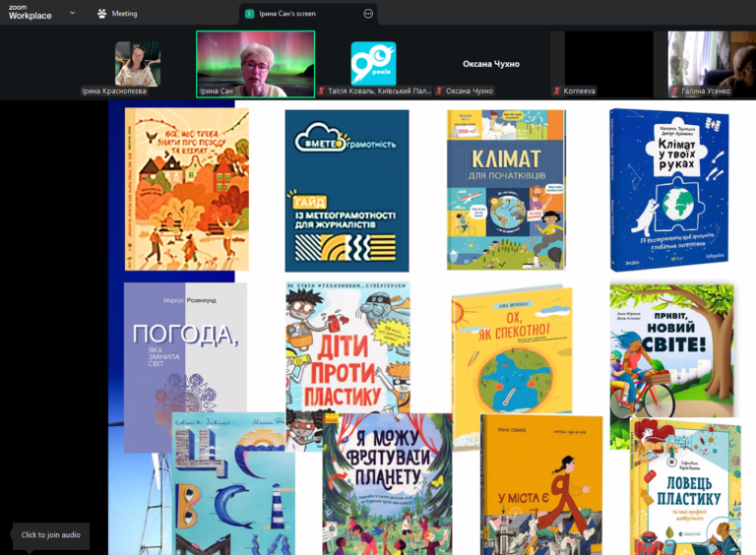This screenshot has width=756, height=555.
Task: Click the Таїсія Коваль Pexis logo tile
Action: click(373, 62)
